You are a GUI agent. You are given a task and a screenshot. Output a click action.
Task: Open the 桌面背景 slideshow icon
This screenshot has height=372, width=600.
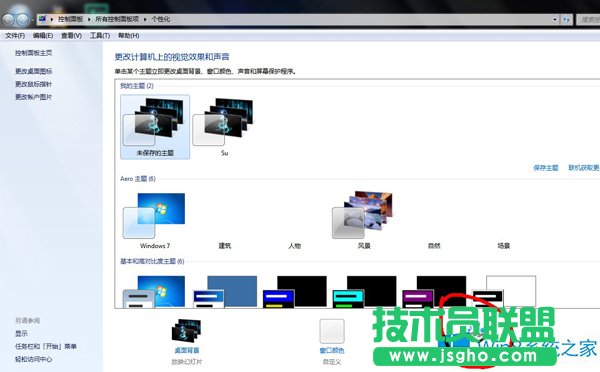186,330
